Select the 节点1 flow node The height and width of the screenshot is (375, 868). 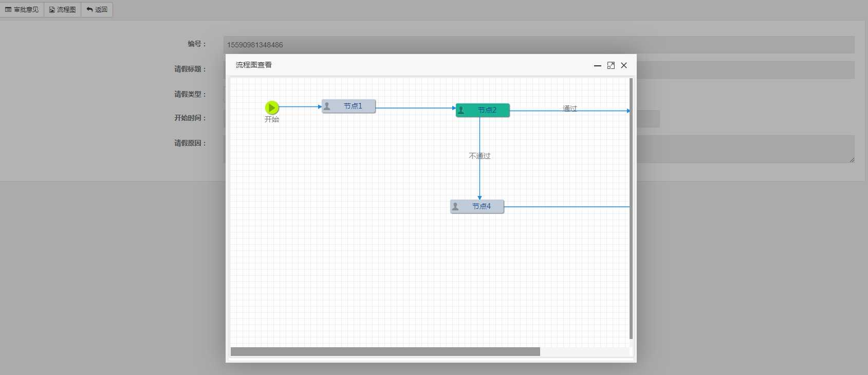point(349,106)
